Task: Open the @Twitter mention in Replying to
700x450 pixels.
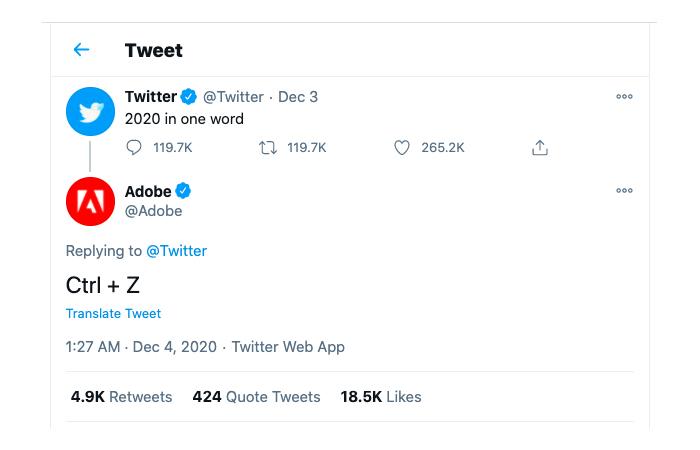Action: click(176, 251)
